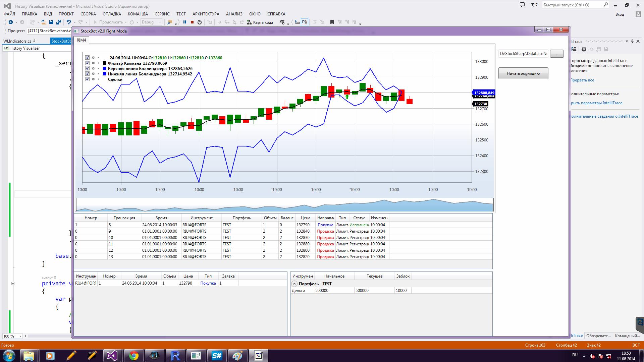
Task: Toggle Нижняя линия Боллинджера checkbox
Action: [x=87, y=74]
